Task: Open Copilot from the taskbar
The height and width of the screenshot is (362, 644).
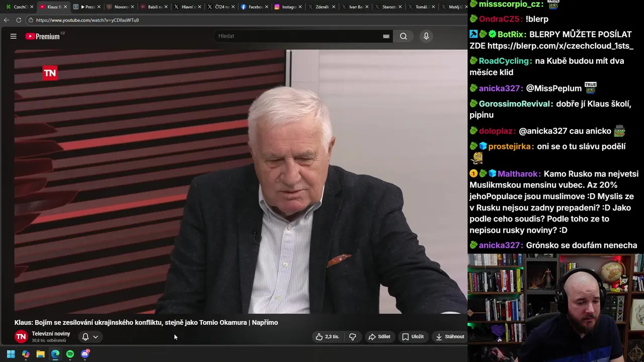Action: tap(26, 354)
